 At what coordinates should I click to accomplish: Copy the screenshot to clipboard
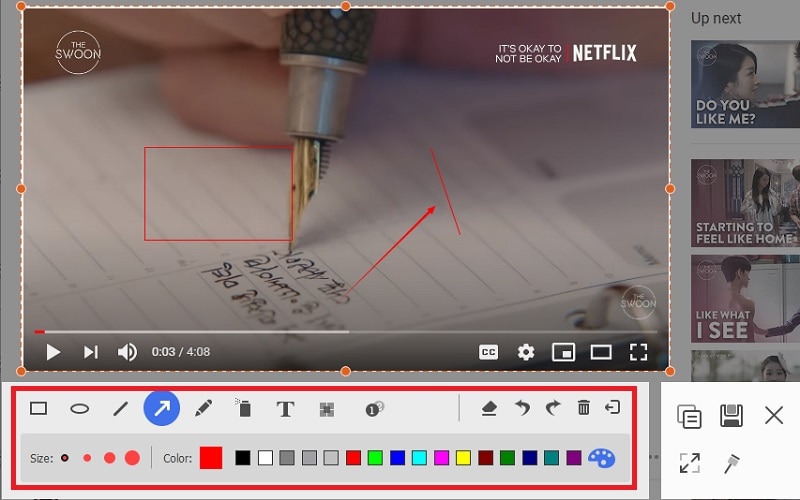pyautogui.click(x=688, y=415)
